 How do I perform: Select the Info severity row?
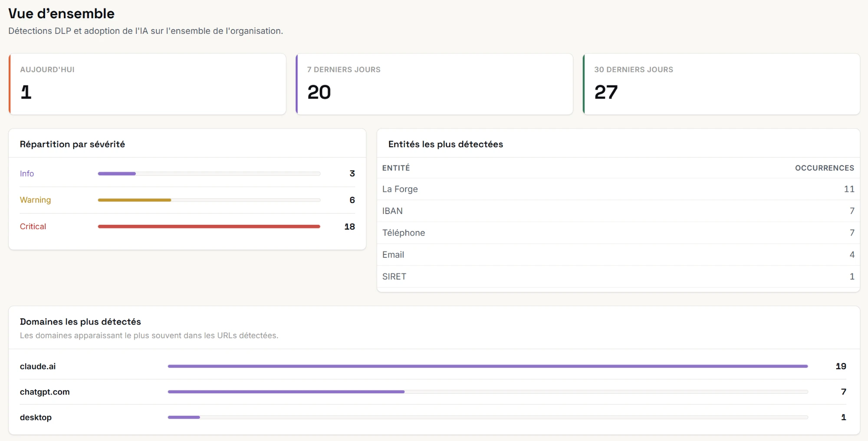click(x=187, y=174)
